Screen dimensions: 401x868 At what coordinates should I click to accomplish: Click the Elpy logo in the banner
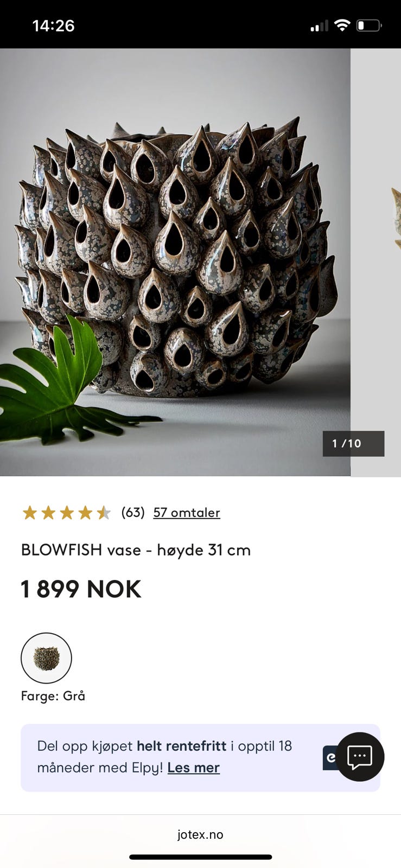tap(329, 758)
